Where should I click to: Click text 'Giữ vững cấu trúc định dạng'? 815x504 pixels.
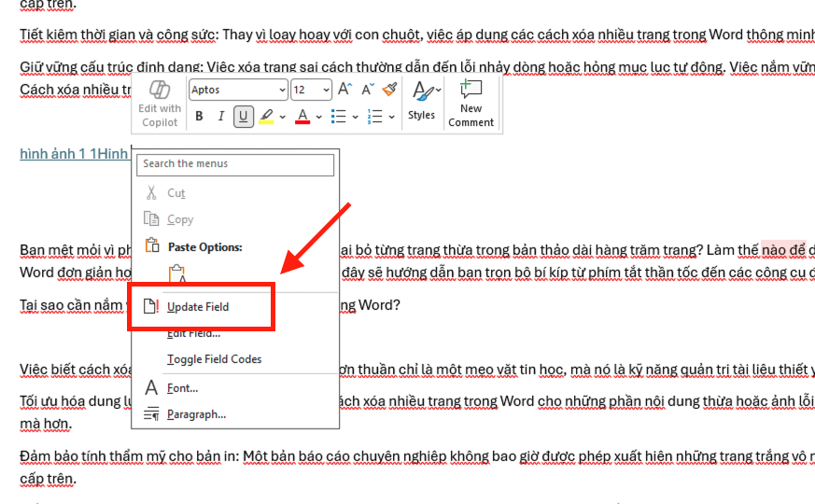coord(110,66)
